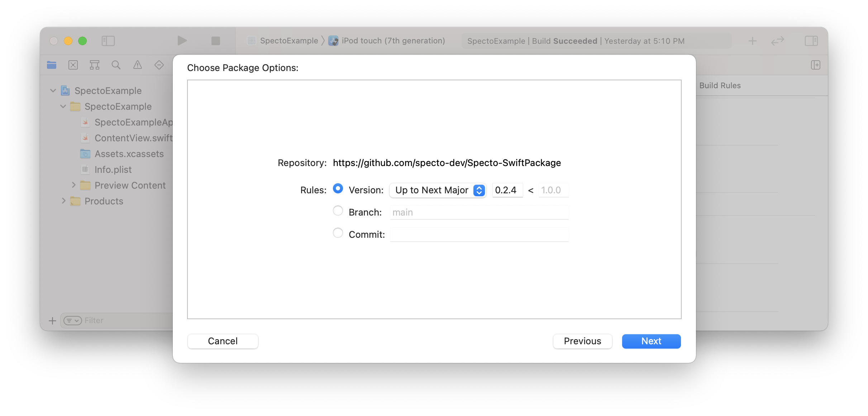Run the project with Play button
Image resolution: width=868 pixels, height=416 pixels.
click(182, 41)
